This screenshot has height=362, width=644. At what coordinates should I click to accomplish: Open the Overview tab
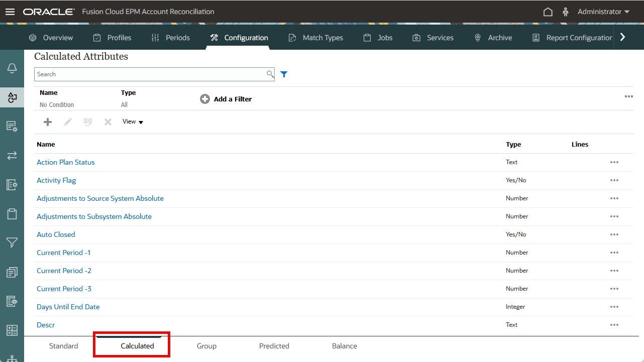[x=51, y=38]
